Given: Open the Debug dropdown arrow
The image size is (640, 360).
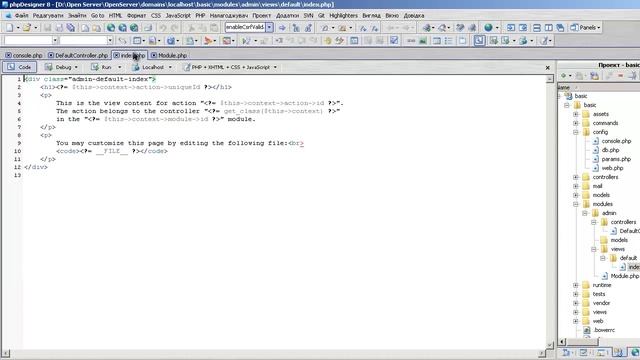Looking at the screenshot, I should (76, 67).
